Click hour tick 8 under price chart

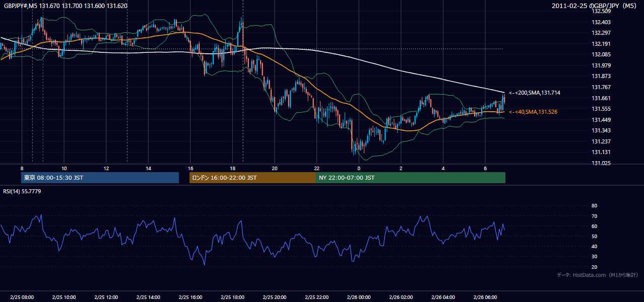(x=22, y=168)
